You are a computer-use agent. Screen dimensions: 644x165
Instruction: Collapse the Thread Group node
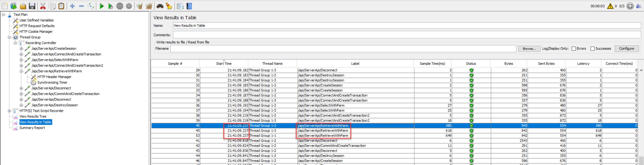pyautogui.click(x=9, y=37)
